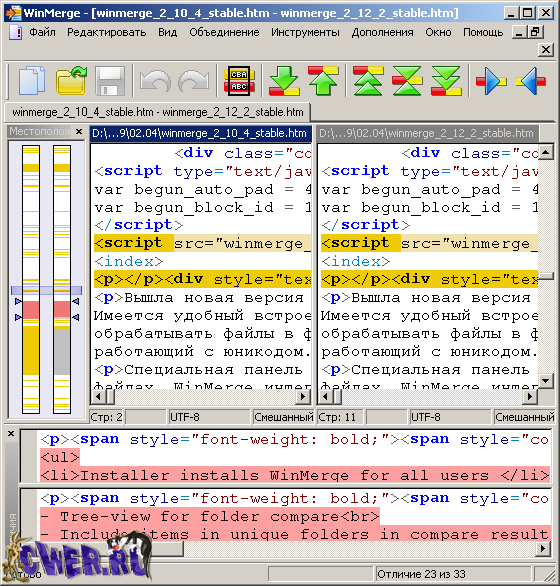Click the left pane horizontal scroll-right arrow
Viewport: 560px width, 586px height.
tap(304, 397)
